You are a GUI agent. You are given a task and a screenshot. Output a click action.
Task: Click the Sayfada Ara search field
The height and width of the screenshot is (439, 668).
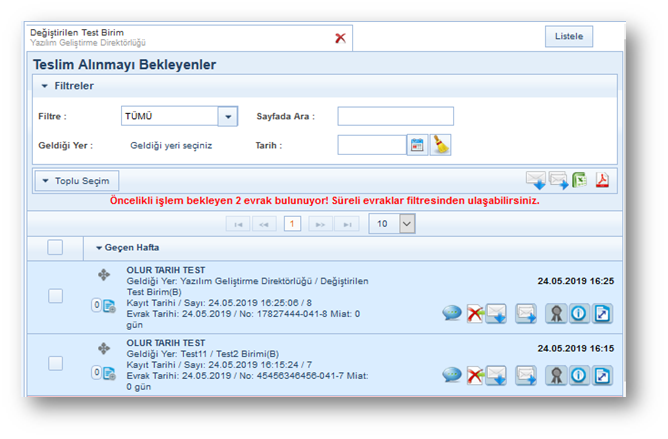pyautogui.click(x=395, y=116)
